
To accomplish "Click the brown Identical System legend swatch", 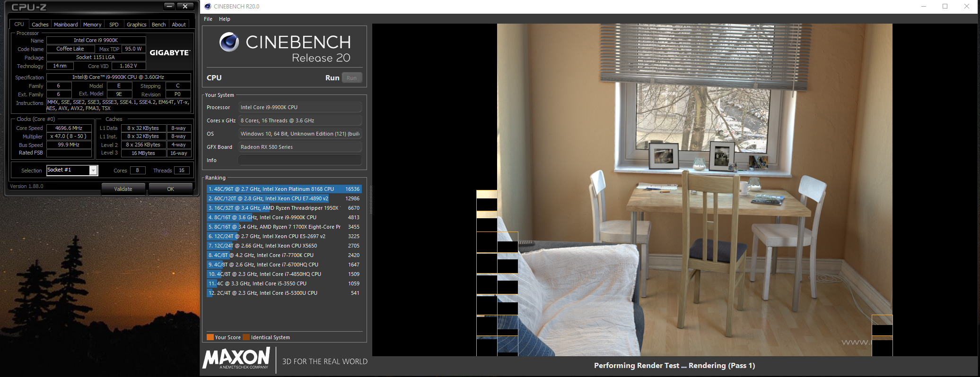I will 246,337.
